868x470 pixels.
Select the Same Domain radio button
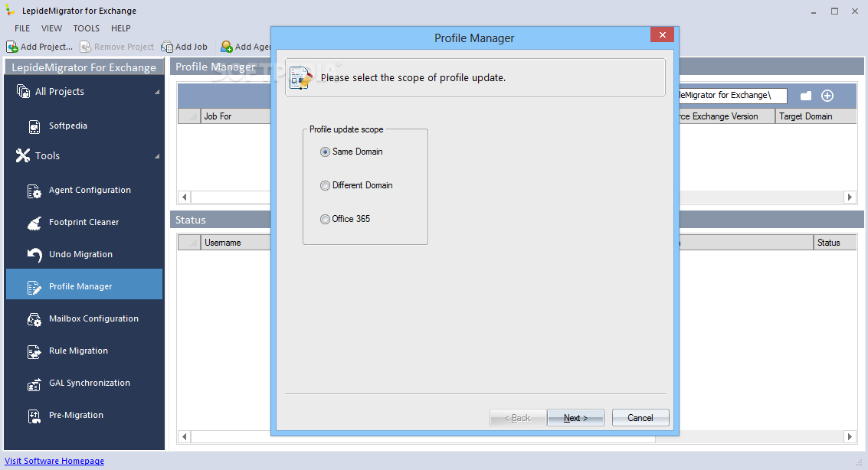(x=325, y=152)
